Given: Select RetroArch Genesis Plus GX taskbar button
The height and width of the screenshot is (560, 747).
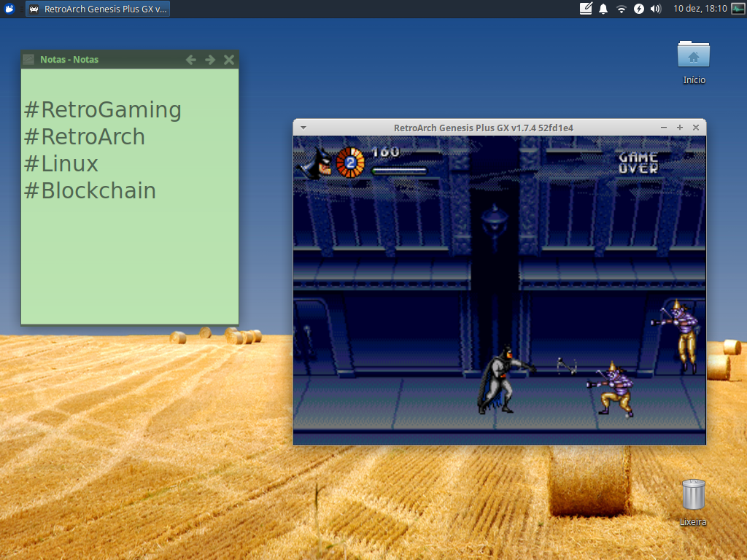Looking at the screenshot, I should click(x=98, y=9).
